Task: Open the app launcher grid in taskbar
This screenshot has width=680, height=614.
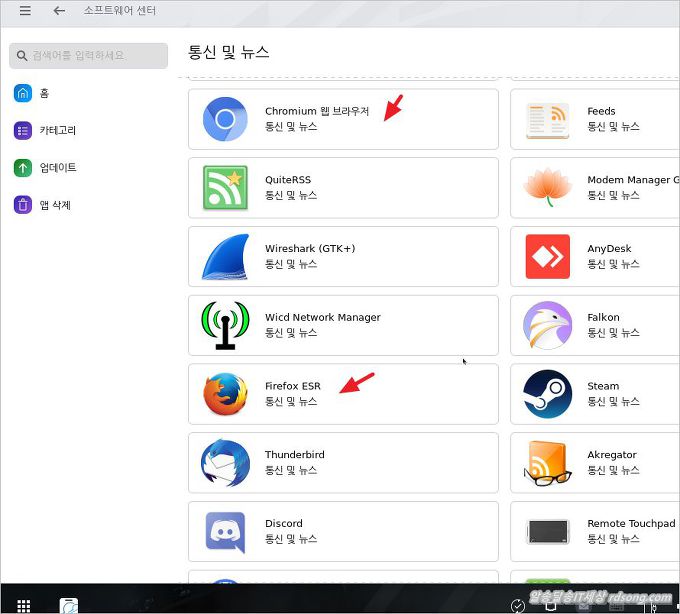Action: pos(23,605)
